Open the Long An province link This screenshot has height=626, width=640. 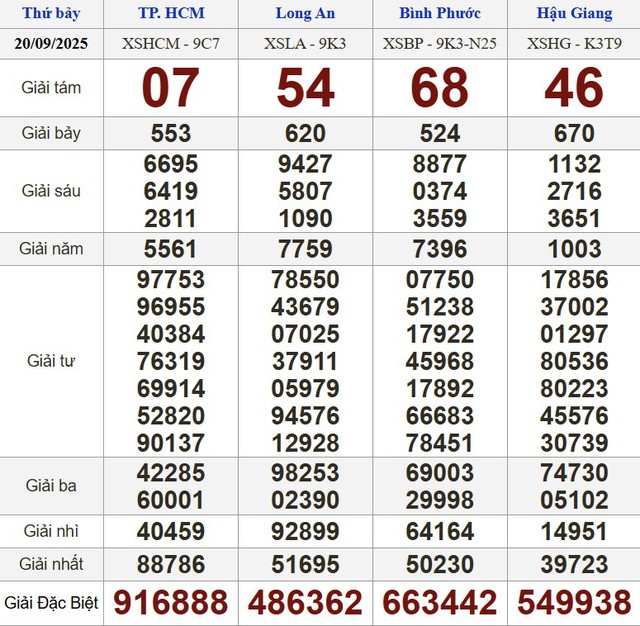pyautogui.click(x=305, y=14)
